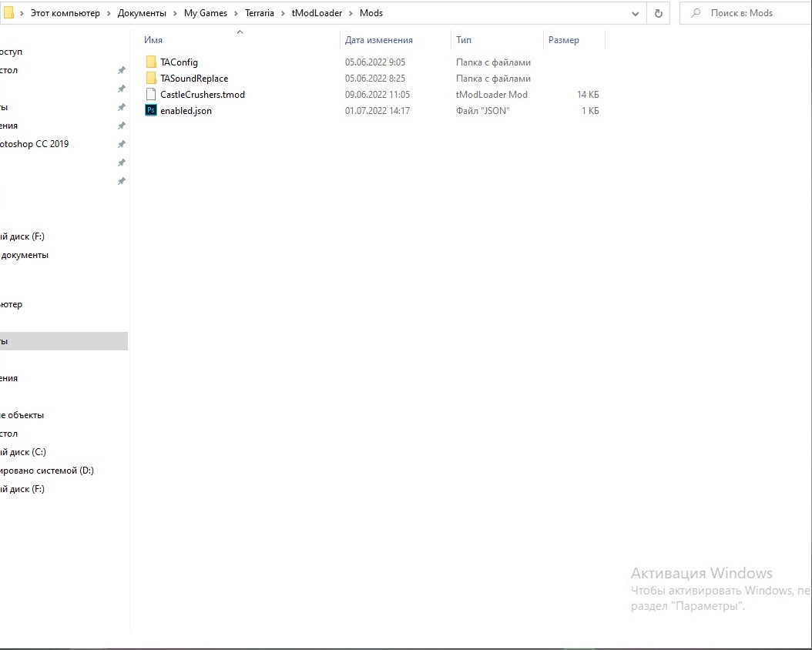
Task: Focus the Поиск в: Mods search field
Action: click(x=746, y=13)
